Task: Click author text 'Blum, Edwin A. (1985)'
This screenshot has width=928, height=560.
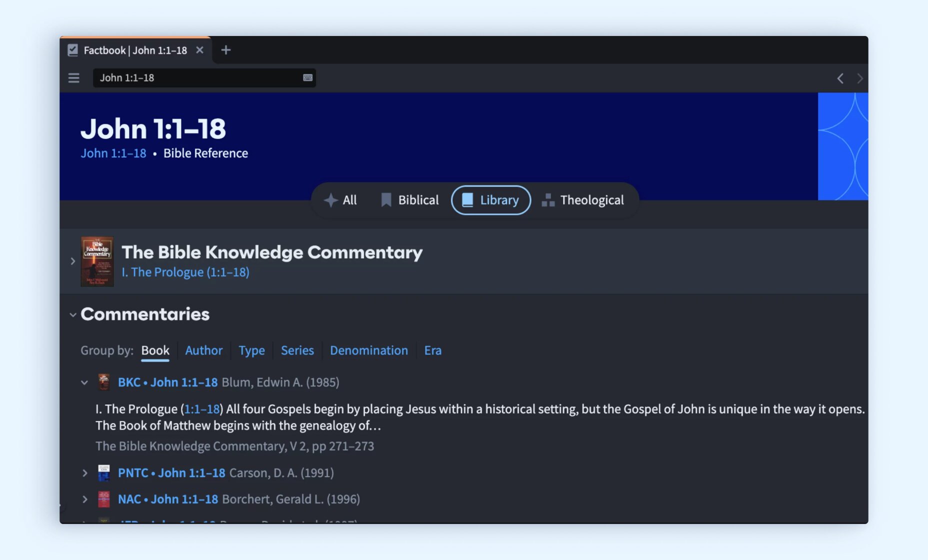Action: point(280,382)
